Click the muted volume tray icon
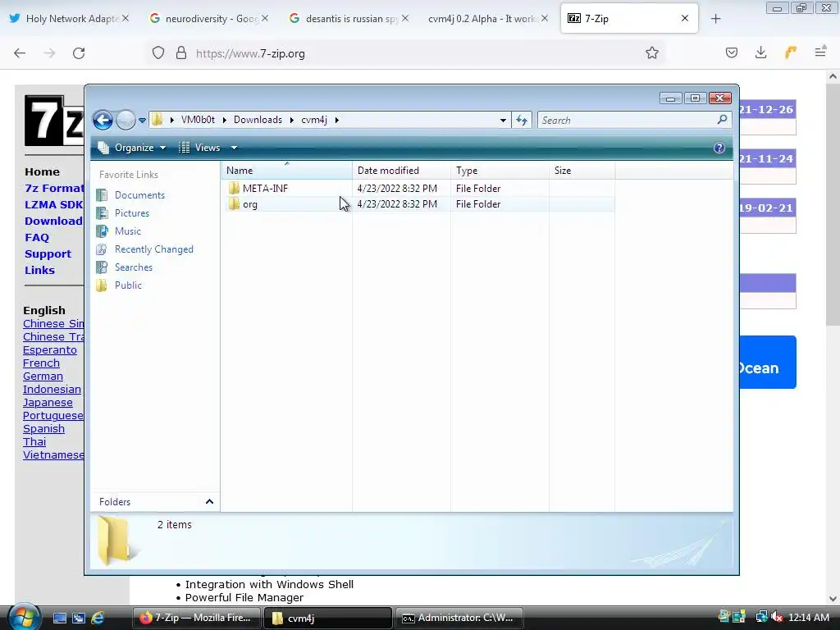The width and height of the screenshot is (840, 630). point(777,618)
